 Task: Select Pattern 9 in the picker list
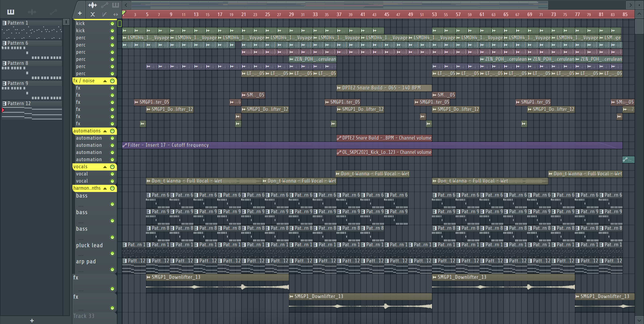[32, 83]
